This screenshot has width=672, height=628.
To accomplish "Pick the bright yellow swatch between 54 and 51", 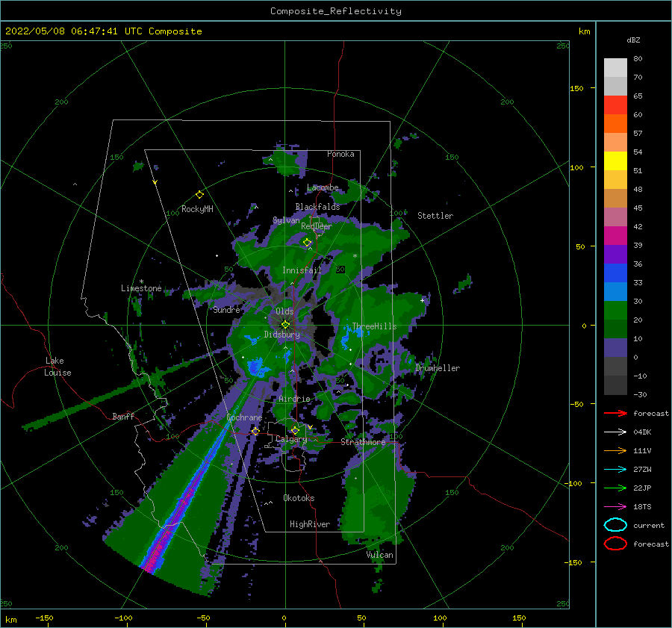I will 615,161.
